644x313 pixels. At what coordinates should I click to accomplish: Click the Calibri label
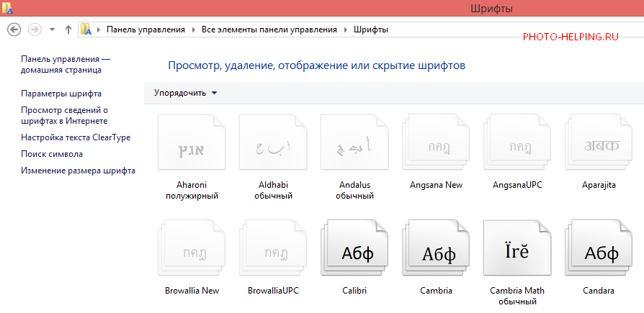coord(354,291)
